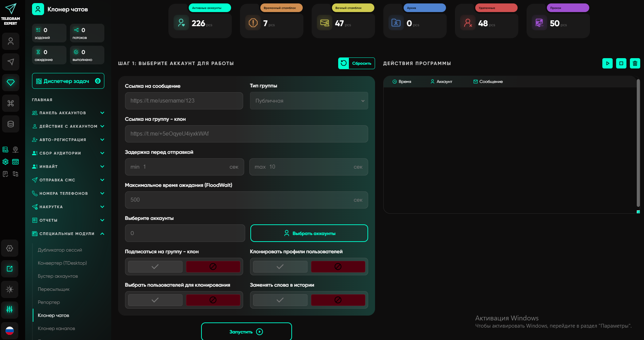Click the user on network pedestal icon
This screenshot has height=340, width=644.
pyautogui.click(x=15, y=150)
